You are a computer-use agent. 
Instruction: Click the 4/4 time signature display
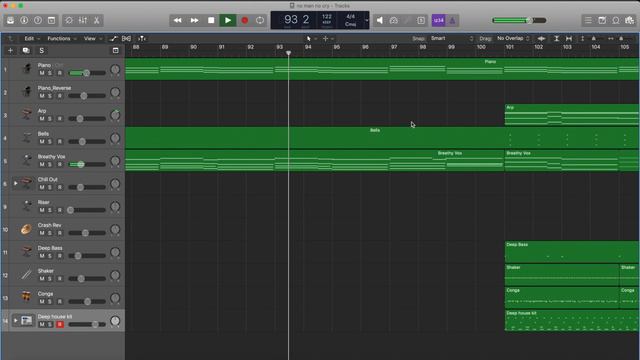pyautogui.click(x=351, y=16)
